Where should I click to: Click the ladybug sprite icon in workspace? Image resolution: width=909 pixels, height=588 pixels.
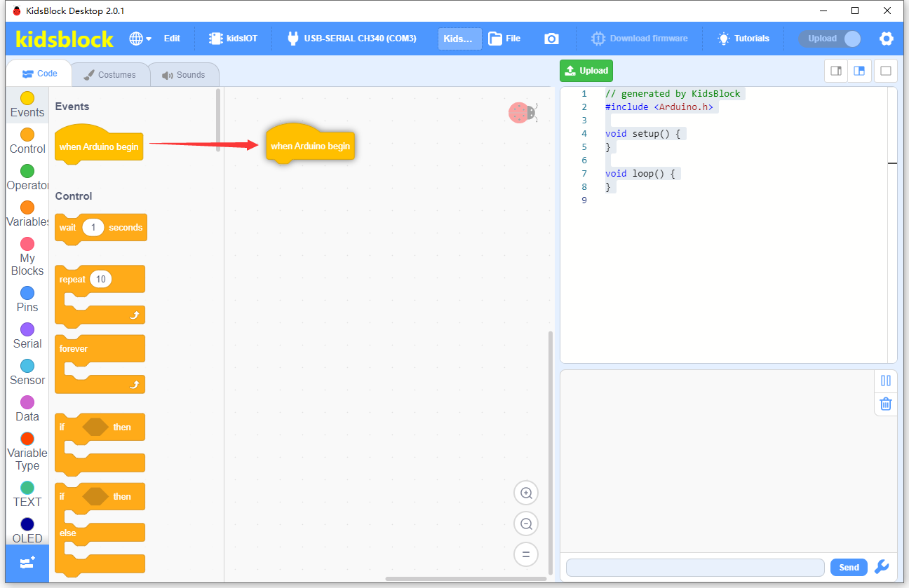(523, 112)
